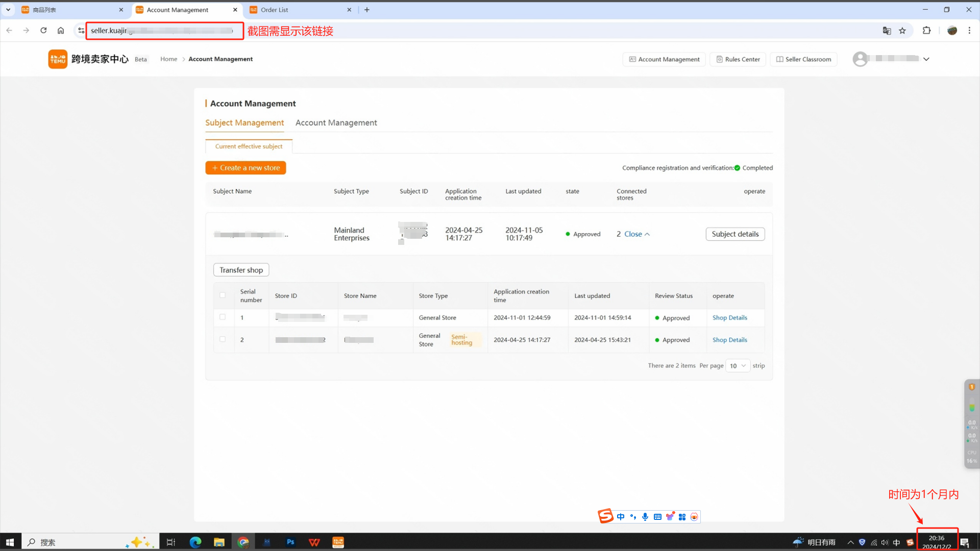Click the Create a new store button
This screenshot has height=551, width=980.
point(246,168)
